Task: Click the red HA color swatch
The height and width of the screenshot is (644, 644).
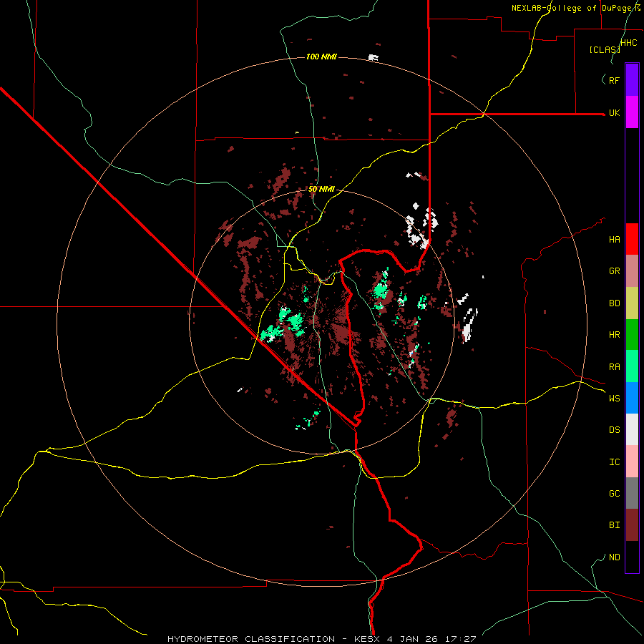Action: pos(632,239)
